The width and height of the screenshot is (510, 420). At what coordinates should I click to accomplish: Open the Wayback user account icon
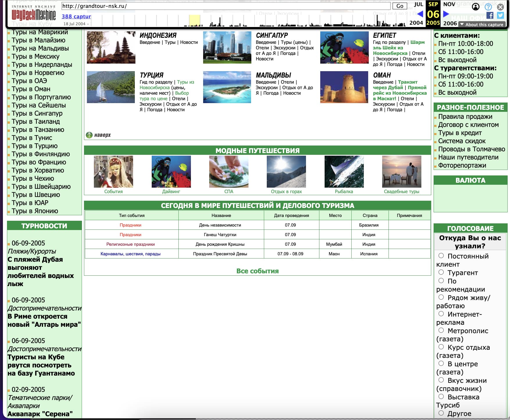(x=475, y=6)
